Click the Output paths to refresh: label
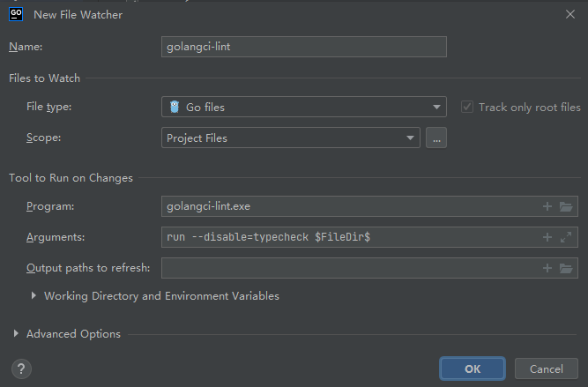 click(88, 268)
